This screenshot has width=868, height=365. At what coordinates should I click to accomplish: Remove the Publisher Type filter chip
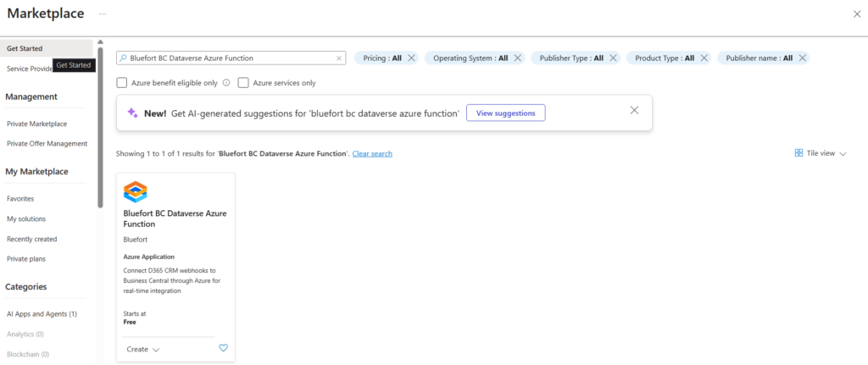click(x=613, y=58)
